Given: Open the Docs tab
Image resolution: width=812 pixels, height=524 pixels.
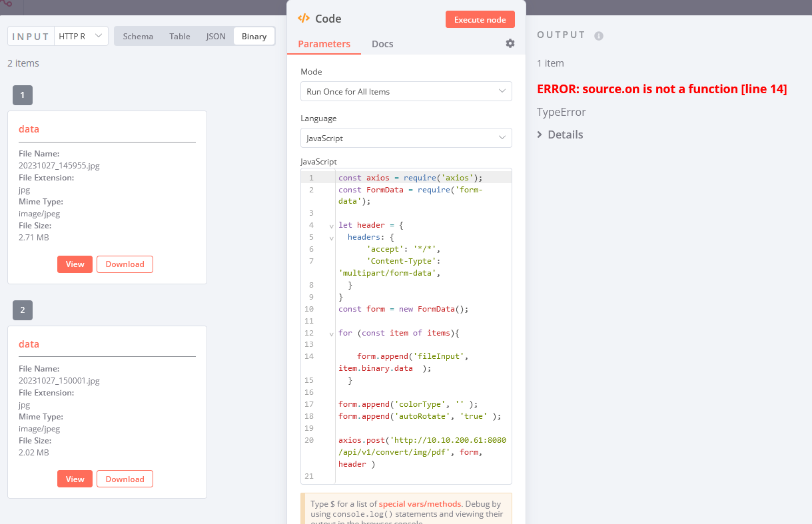Looking at the screenshot, I should click(382, 44).
